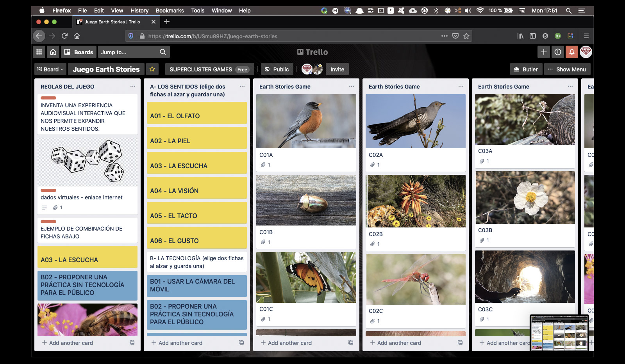Image resolution: width=625 pixels, height=364 pixels.
Task: Click attachment icon on card C01A
Action: [263, 165]
